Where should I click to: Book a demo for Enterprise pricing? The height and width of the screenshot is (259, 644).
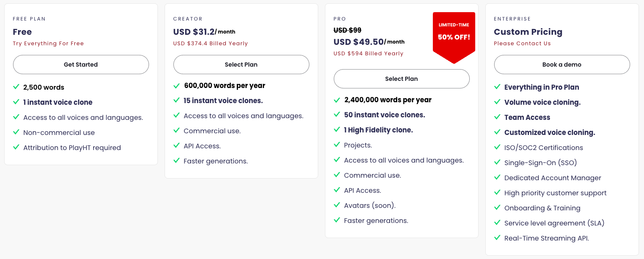click(562, 65)
